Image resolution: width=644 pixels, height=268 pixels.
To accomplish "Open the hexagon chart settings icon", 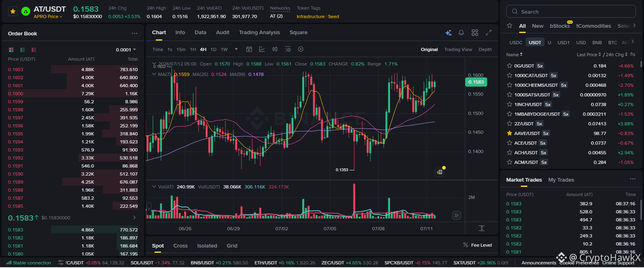I will click(x=301, y=49).
